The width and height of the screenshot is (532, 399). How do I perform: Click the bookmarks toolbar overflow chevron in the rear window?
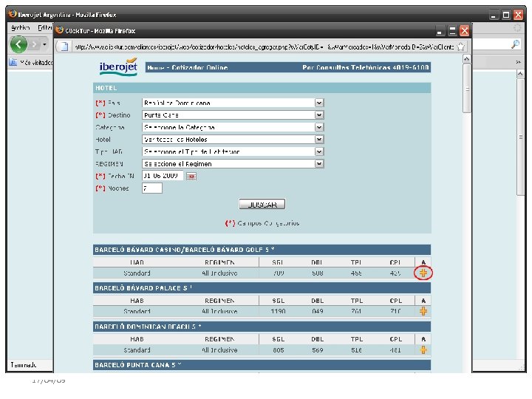(518, 62)
